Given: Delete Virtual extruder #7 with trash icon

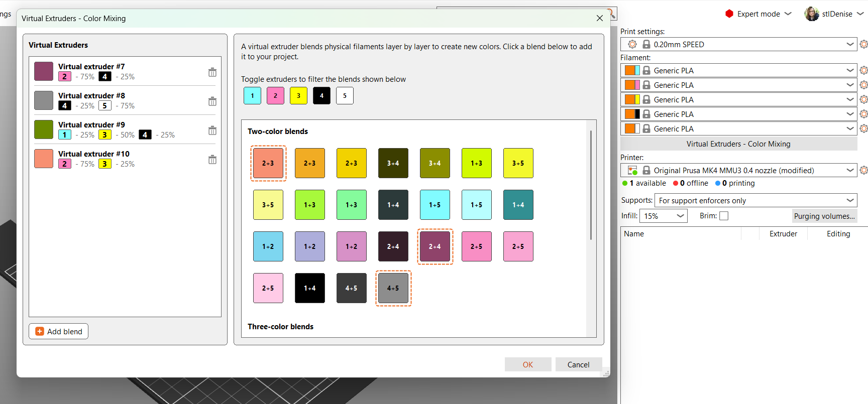Looking at the screenshot, I should point(212,72).
